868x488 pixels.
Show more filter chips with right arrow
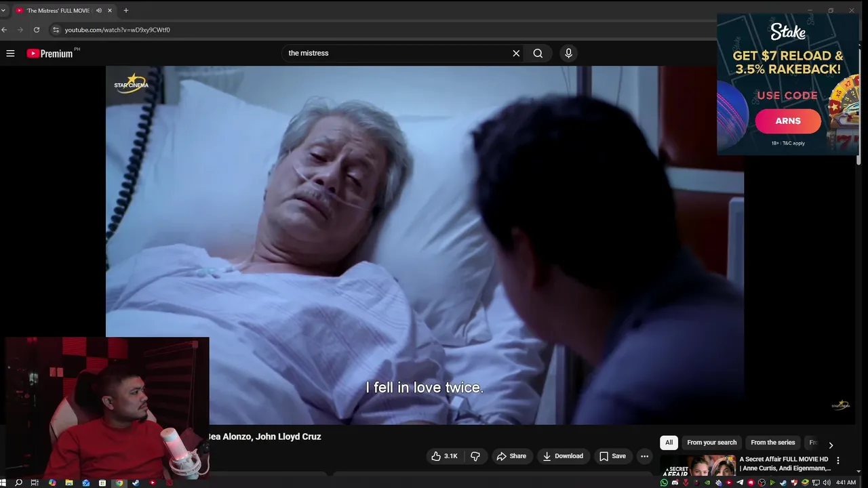pos(831,445)
